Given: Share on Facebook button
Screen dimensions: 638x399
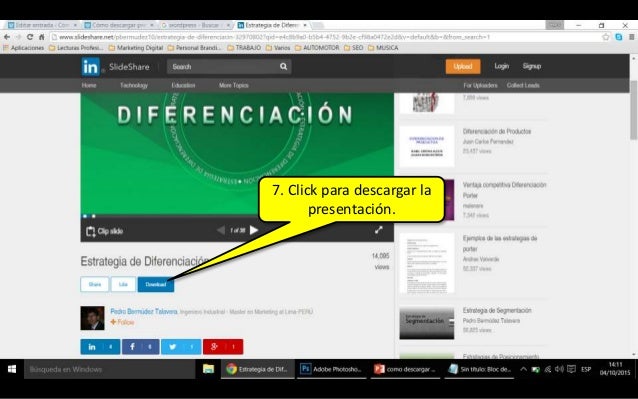Looking at the screenshot, I should 141,347.
